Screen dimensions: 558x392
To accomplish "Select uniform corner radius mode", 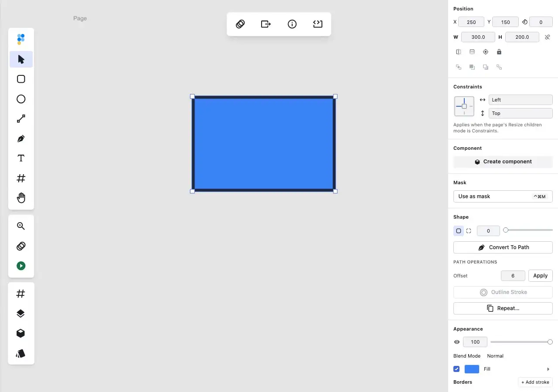I will (459, 231).
